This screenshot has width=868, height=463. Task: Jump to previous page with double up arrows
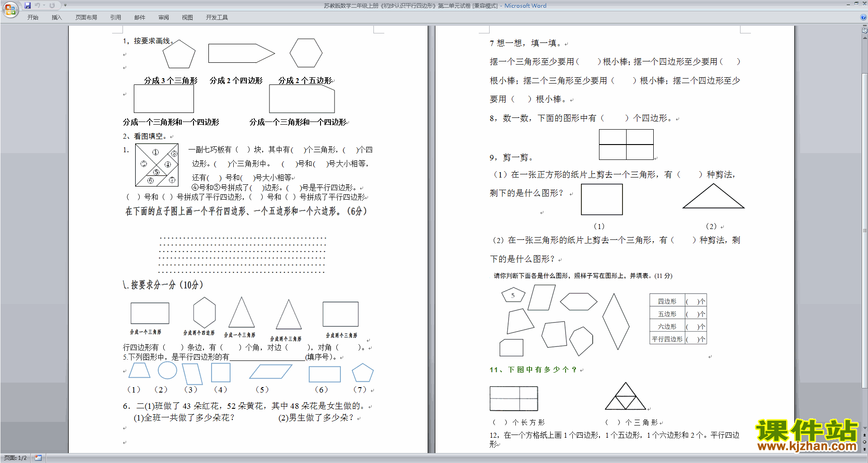pyautogui.click(x=864, y=435)
